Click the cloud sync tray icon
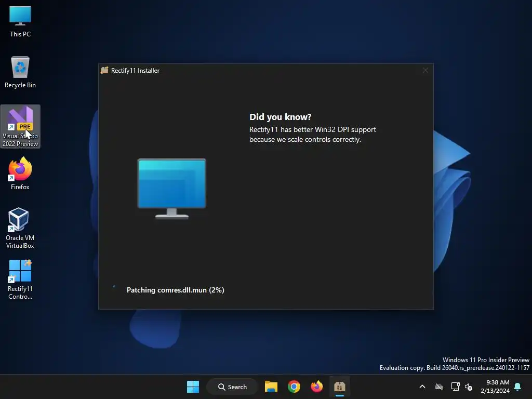Screen dimensions: 532x399 pyautogui.click(x=439, y=387)
